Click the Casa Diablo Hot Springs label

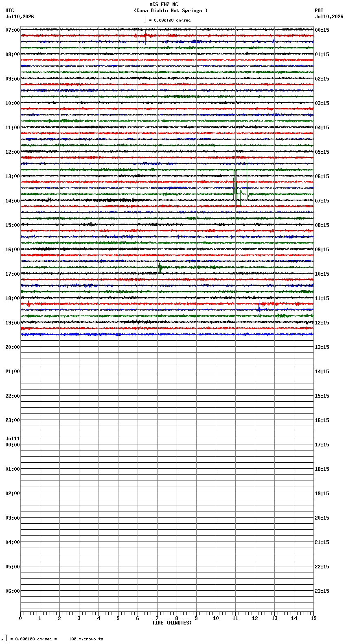click(171, 11)
